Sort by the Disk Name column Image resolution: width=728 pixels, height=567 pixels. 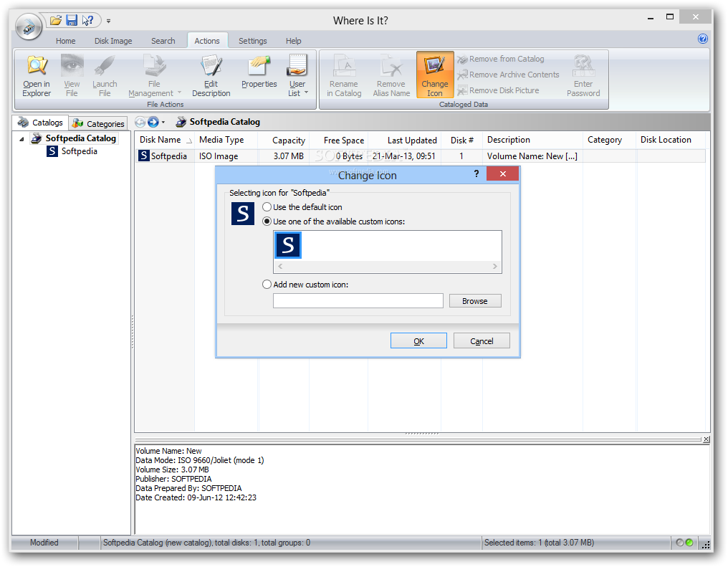pos(165,140)
